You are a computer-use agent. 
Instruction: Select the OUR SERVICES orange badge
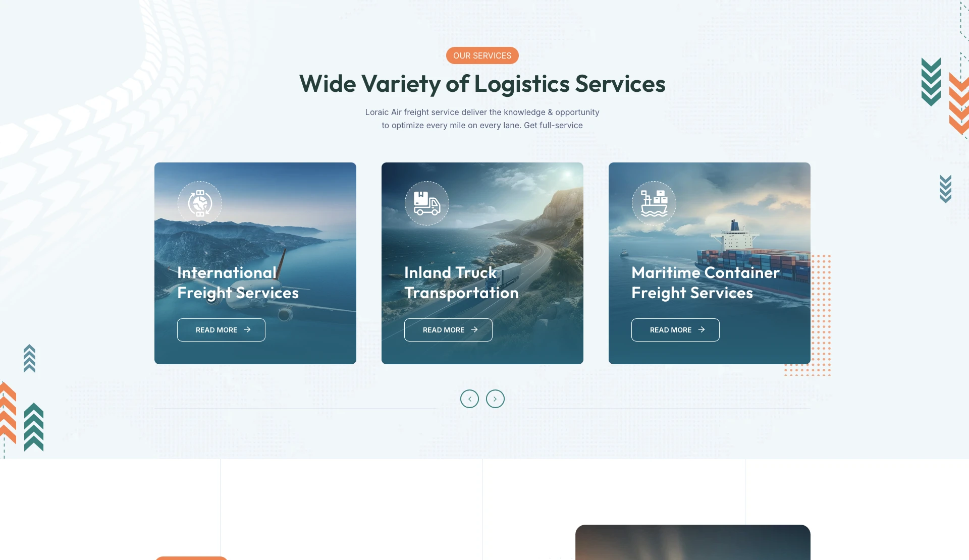[x=482, y=55]
